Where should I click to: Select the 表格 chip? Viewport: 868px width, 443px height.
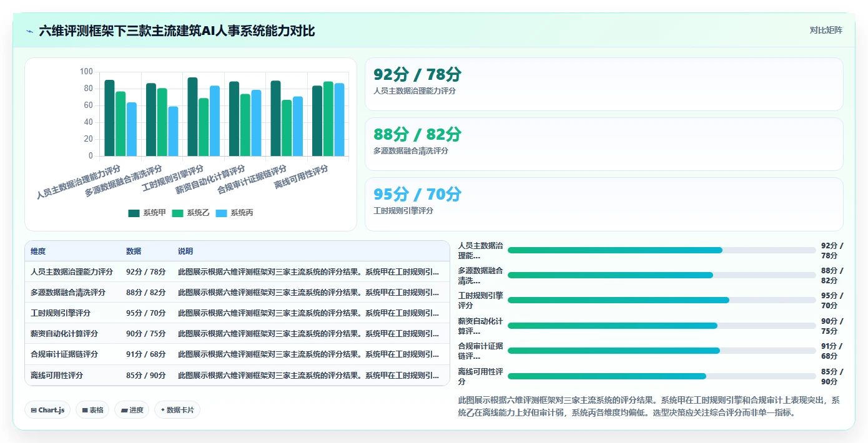coord(92,410)
